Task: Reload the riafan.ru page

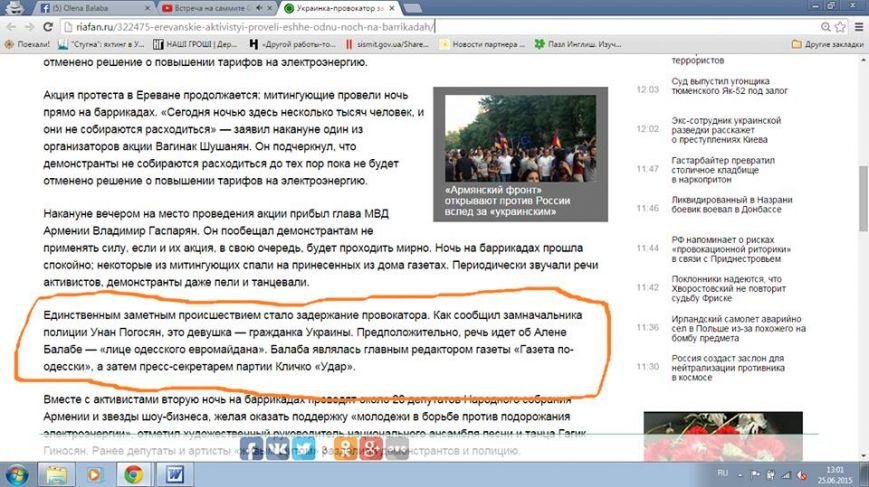Action: coord(48,27)
